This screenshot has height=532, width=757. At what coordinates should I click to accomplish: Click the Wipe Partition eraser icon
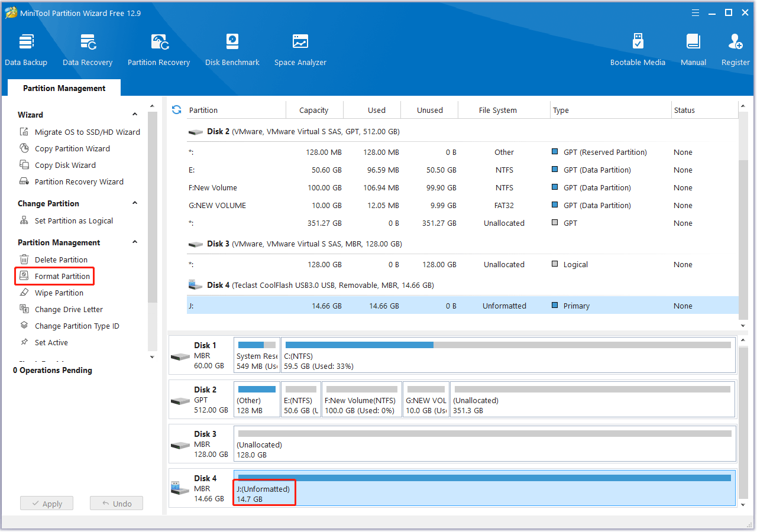coord(24,293)
